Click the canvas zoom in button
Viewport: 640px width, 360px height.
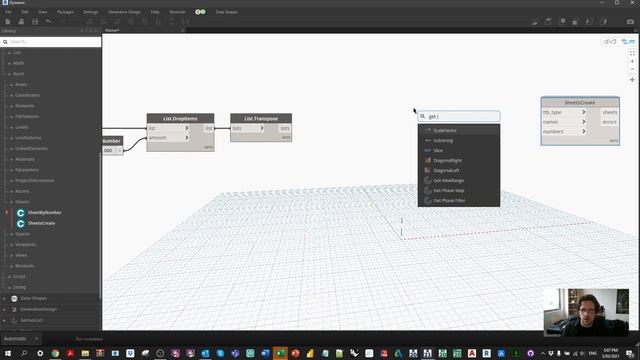632,61
